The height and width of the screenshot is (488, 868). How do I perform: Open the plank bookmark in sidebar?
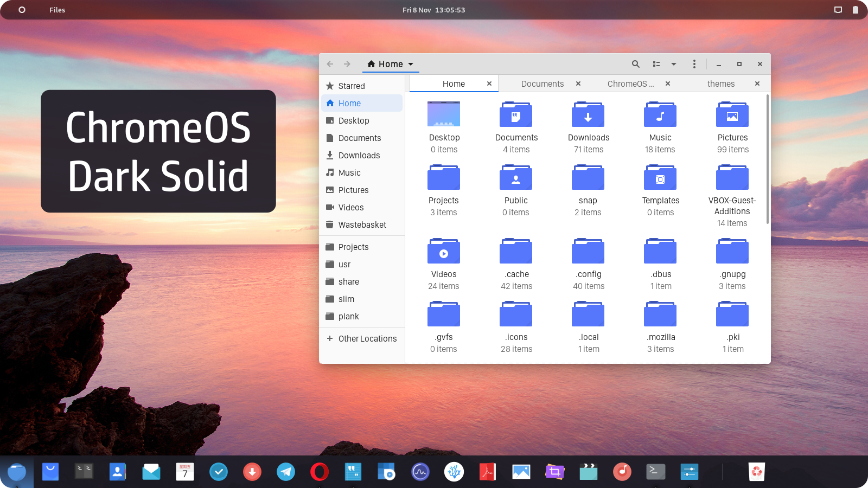click(x=362, y=316)
